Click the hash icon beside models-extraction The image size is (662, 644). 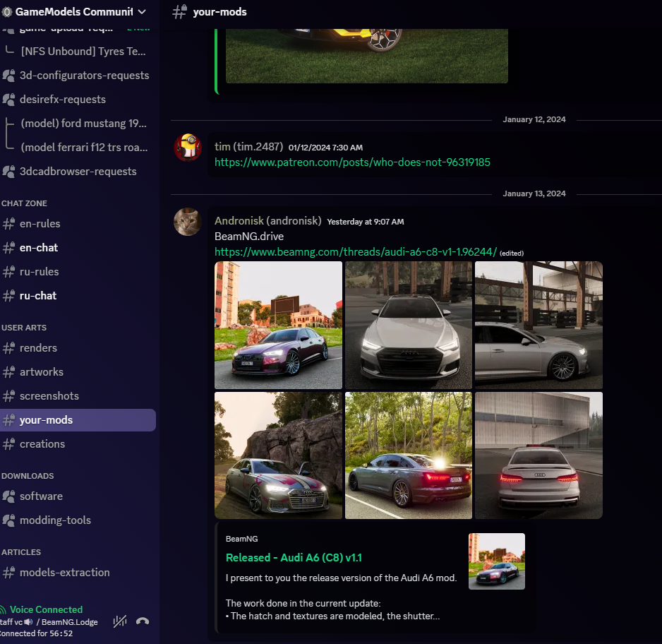pos(8,573)
